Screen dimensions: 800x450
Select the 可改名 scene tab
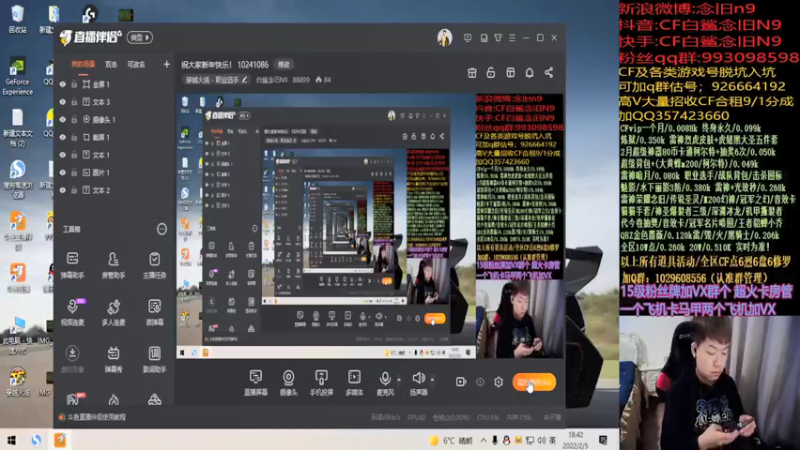(x=136, y=65)
